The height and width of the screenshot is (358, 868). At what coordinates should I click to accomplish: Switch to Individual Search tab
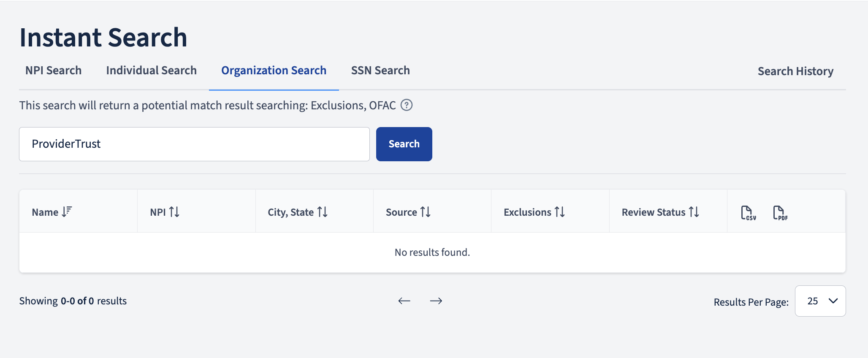click(151, 71)
